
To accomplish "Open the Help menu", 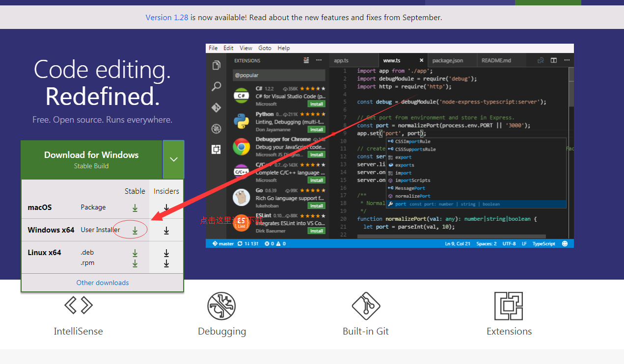I will [284, 48].
